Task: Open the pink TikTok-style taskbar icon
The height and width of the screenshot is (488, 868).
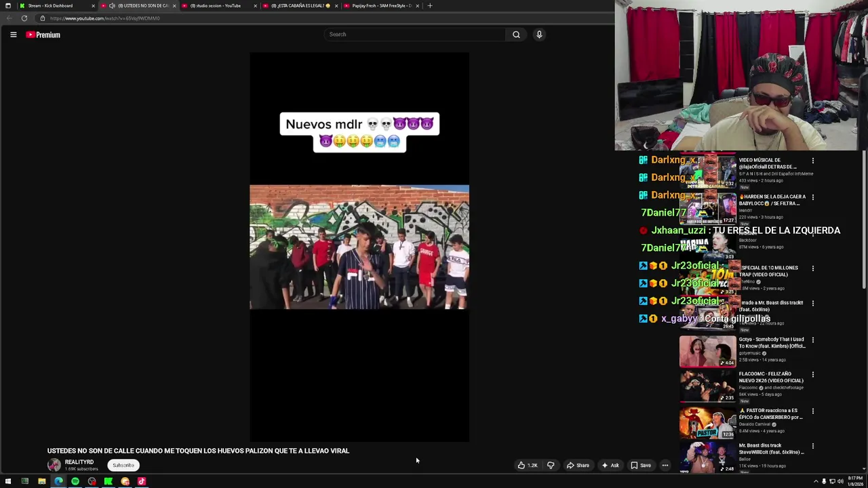Action: point(142,482)
